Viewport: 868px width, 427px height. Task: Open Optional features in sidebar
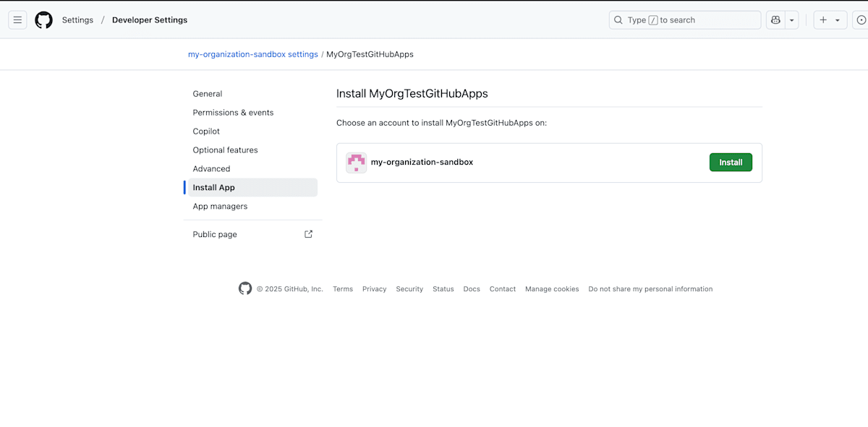[252, 150]
